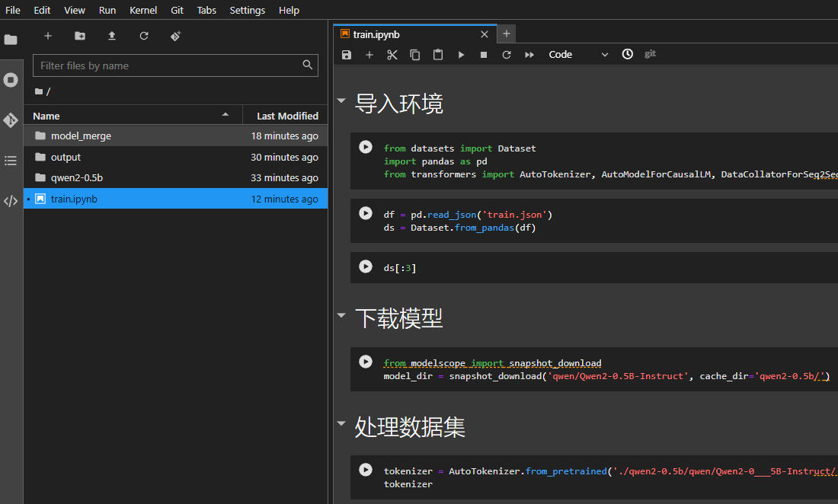This screenshot has height=504, width=838.
Task: Run the selected cell from the toolbar
Action: [x=461, y=55]
